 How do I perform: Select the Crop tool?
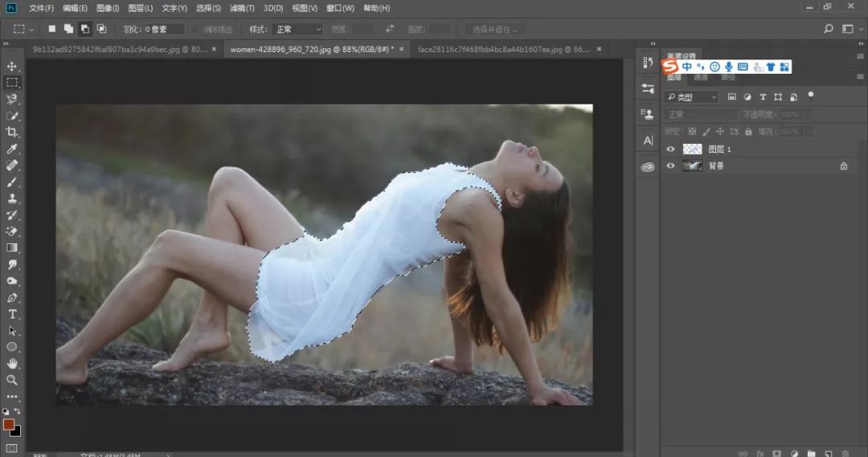pyautogui.click(x=11, y=133)
